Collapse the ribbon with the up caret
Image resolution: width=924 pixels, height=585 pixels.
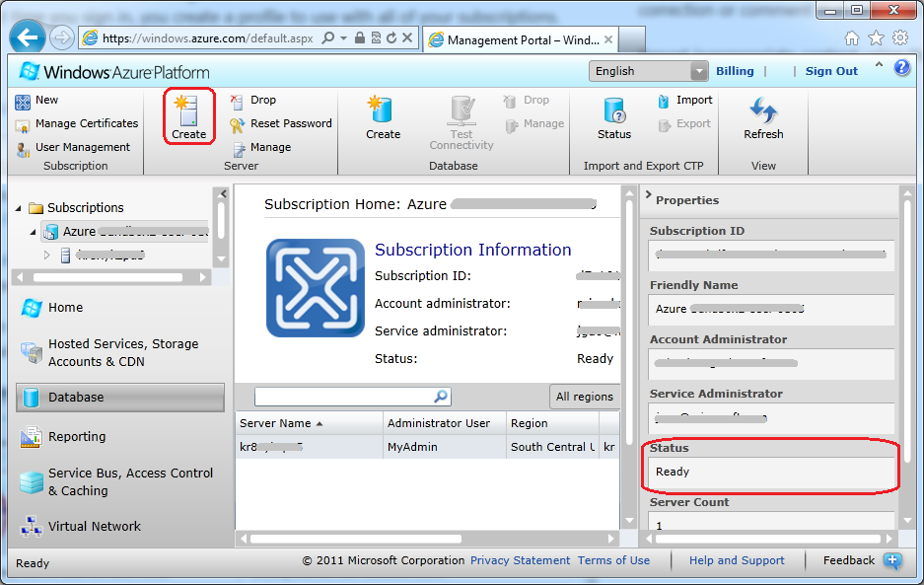pyautogui.click(x=879, y=64)
